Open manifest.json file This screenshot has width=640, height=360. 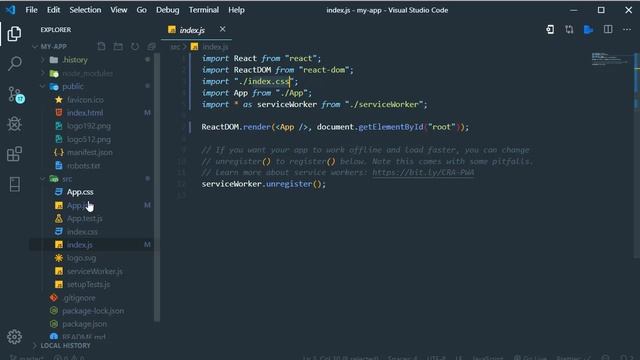90,152
